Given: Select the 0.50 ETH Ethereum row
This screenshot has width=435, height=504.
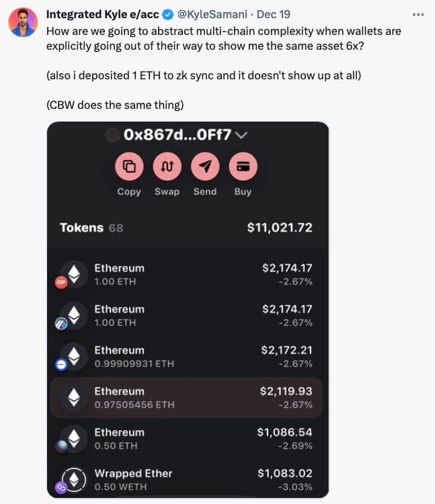Looking at the screenshot, I should tap(186, 439).
